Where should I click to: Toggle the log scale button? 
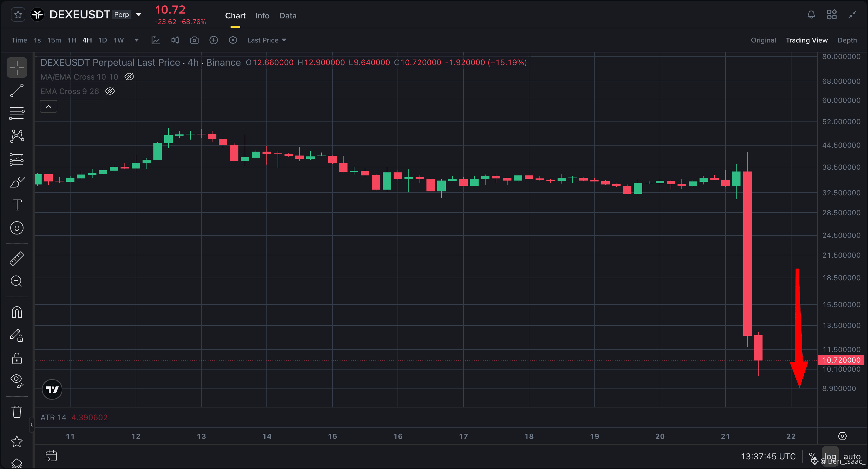coord(830,457)
